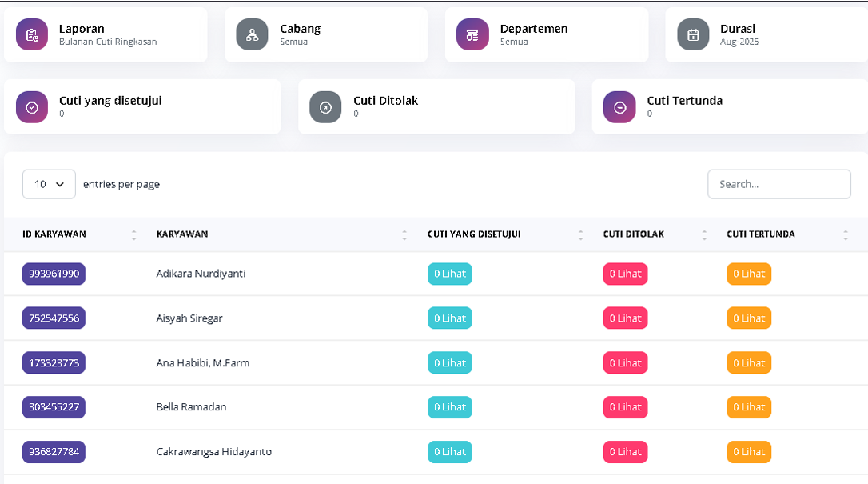Focus the Search input field
The height and width of the screenshot is (484, 868).
(x=778, y=184)
